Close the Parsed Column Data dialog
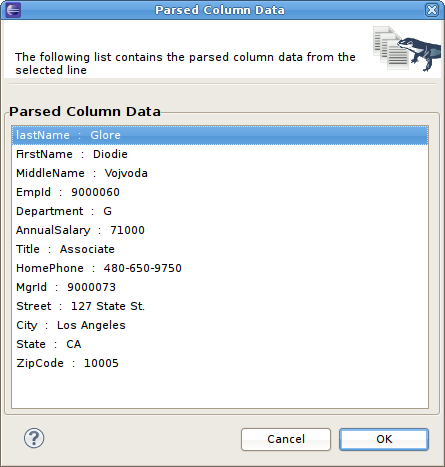The height and width of the screenshot is (467, 445). [432, 10]
